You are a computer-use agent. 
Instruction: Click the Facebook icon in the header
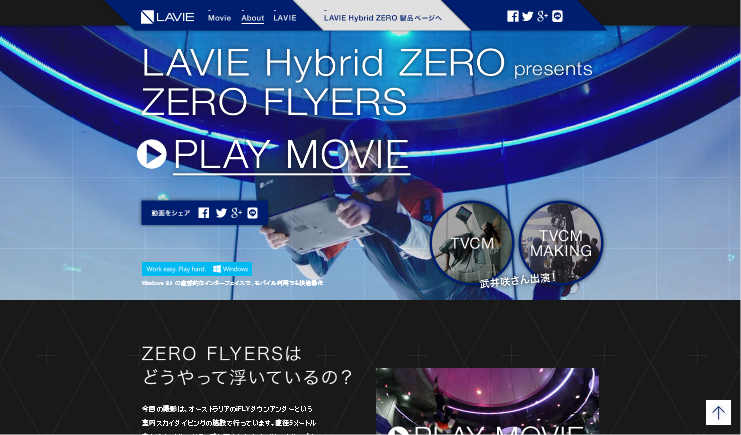(x=513, y=17)
